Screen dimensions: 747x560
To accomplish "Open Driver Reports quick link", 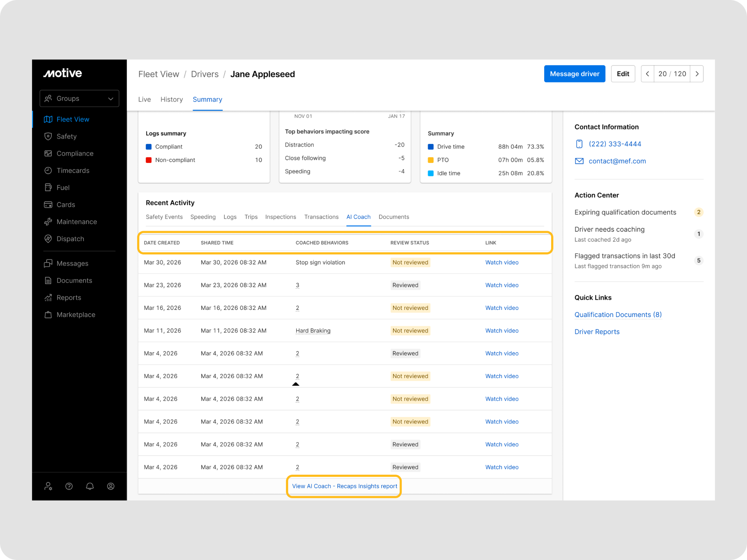I will 597,332.
